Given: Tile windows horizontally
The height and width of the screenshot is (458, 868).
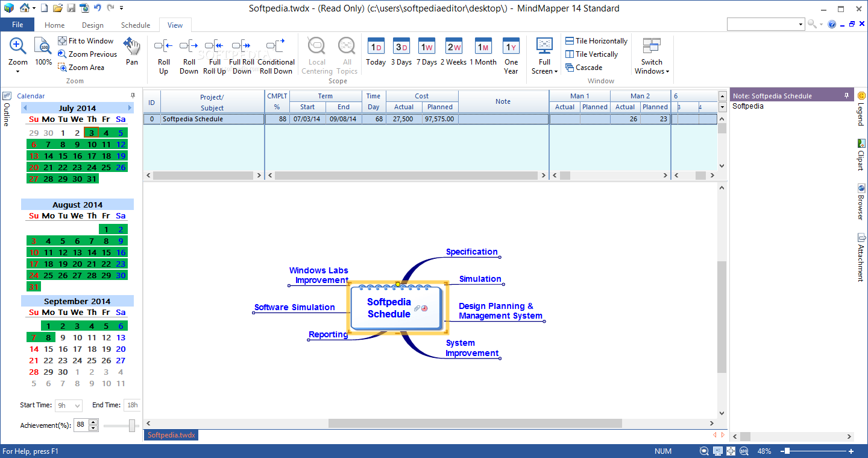Looking at the screenshot, I should 596,41.
